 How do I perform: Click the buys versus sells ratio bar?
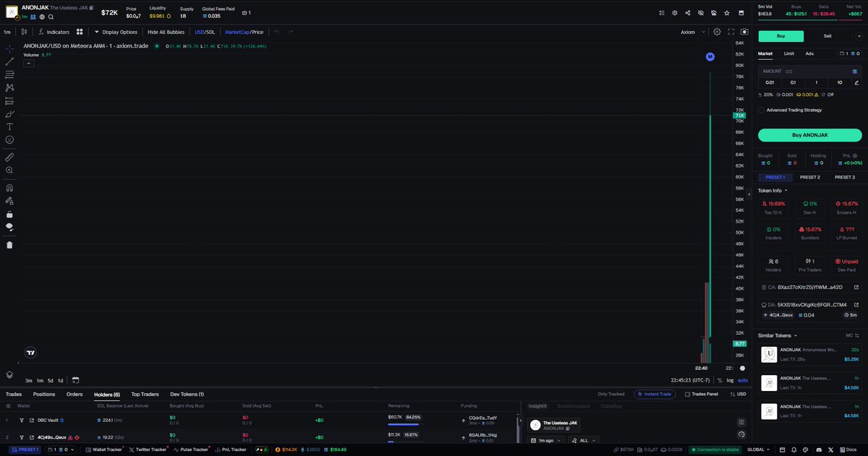(x=810, y=20)
